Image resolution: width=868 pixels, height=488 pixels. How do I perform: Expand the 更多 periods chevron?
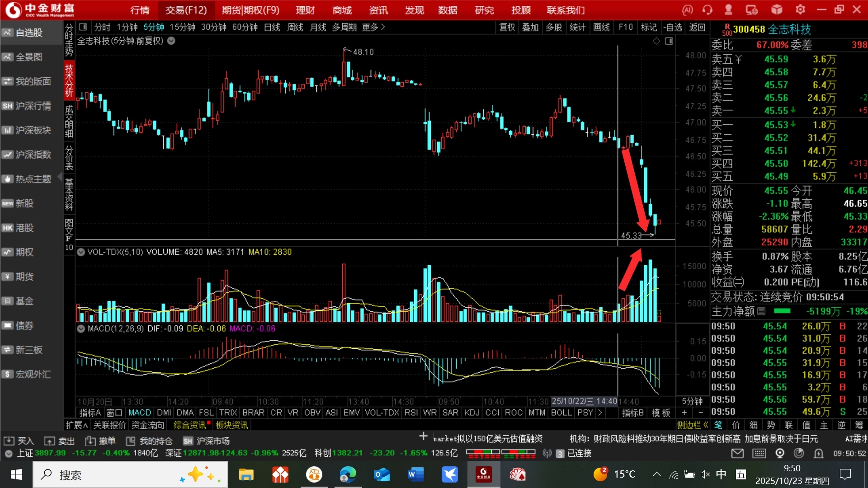[383, 27]
